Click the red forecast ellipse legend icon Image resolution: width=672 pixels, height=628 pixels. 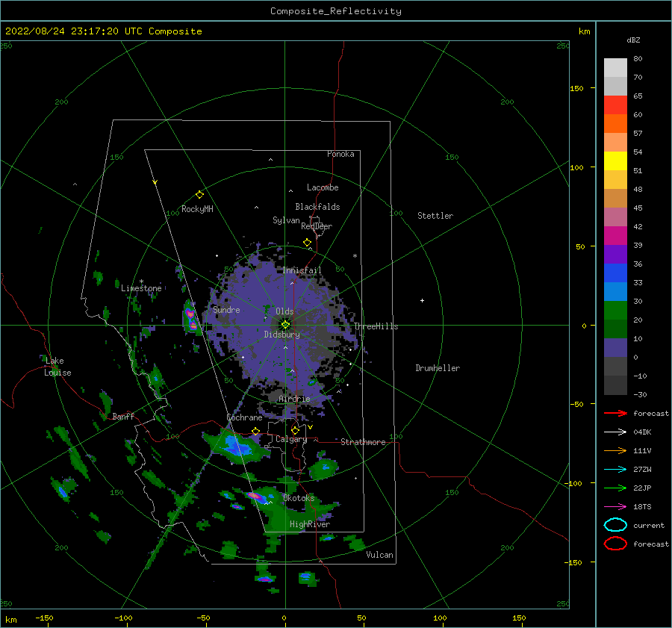(x=615, y=544)
